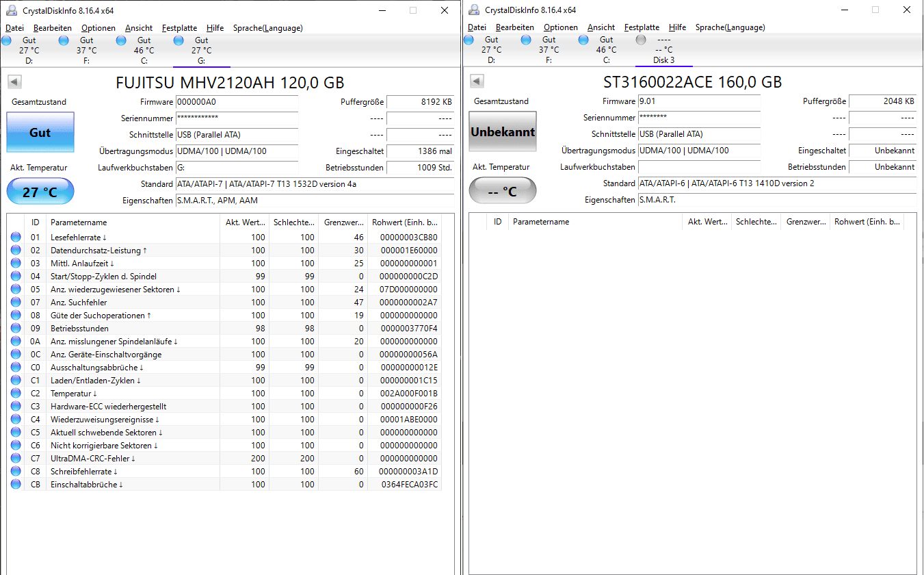Open Datei menu in left window
The image size is (924, 575).
[x=14, y=28]
